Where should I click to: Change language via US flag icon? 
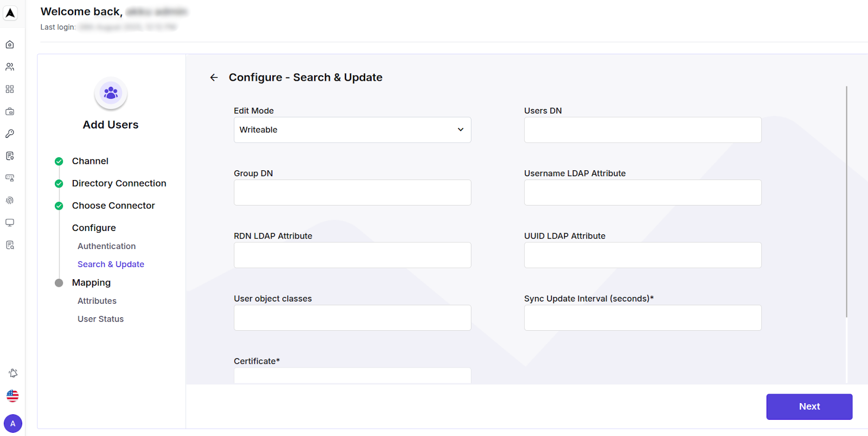pyautogui.click(x=12, y=396)
